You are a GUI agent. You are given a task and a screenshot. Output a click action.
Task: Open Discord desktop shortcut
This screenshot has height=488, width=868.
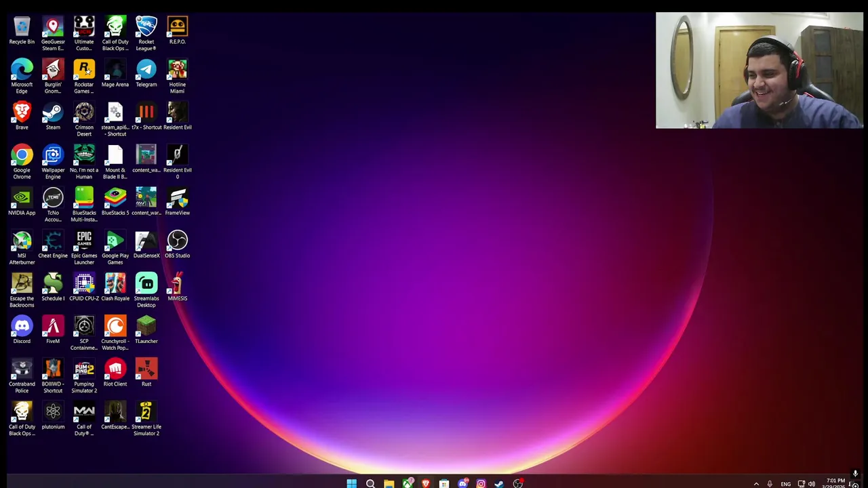coord(22,330)
